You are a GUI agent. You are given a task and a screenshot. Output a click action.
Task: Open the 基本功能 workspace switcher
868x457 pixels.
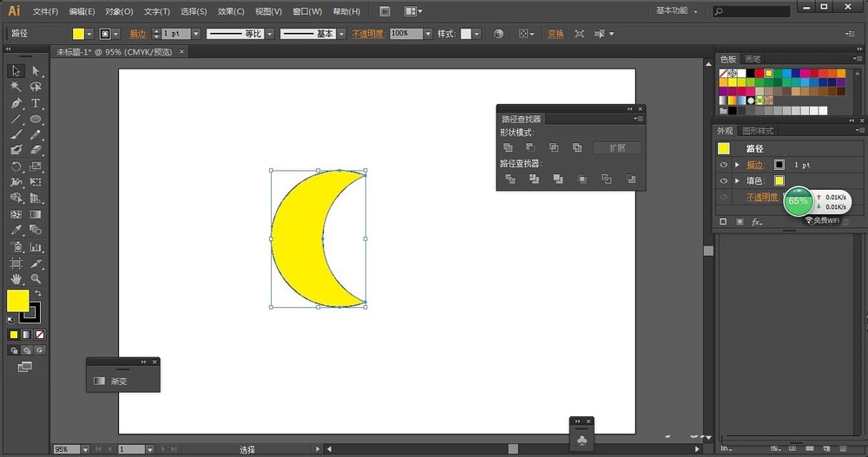click(676, 10)
